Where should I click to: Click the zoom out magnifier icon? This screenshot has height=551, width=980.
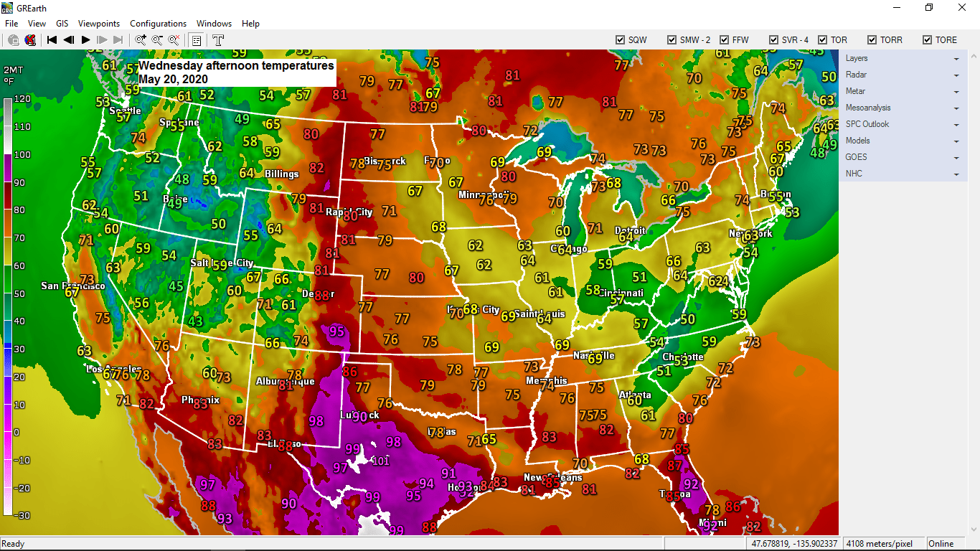157,40
